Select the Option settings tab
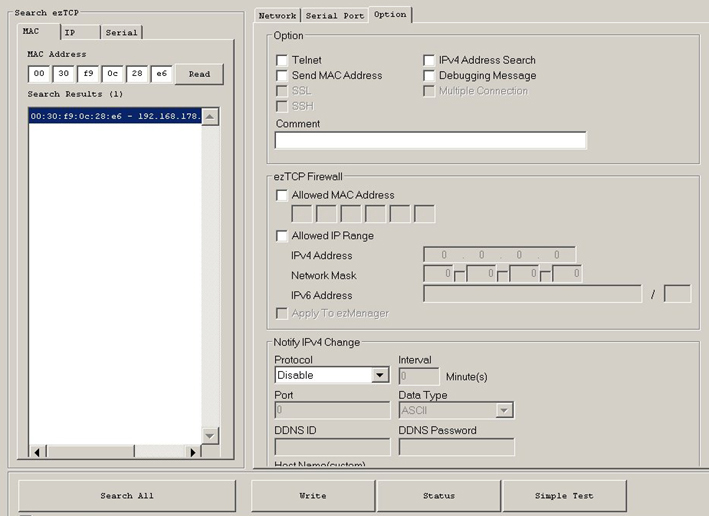This screenshot has width=709, height=516. [390, 14]
